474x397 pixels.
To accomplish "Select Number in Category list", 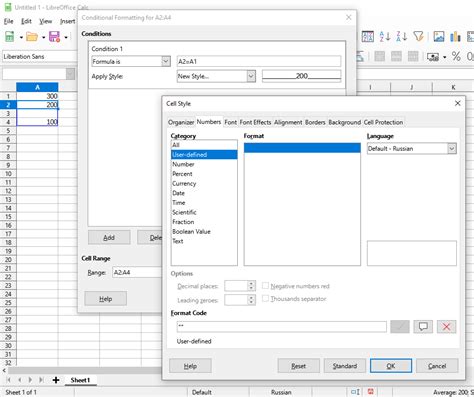I will [204, 164].
